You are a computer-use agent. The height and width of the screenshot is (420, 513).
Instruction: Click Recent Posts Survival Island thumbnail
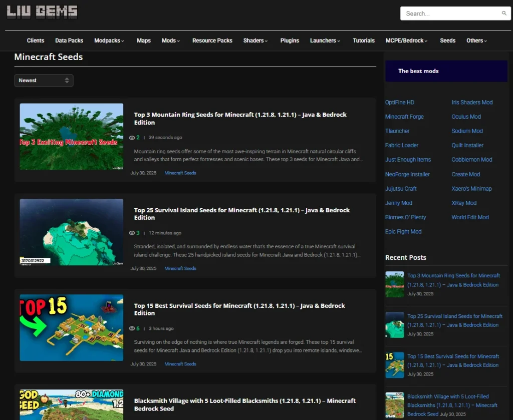coord(395,324)
